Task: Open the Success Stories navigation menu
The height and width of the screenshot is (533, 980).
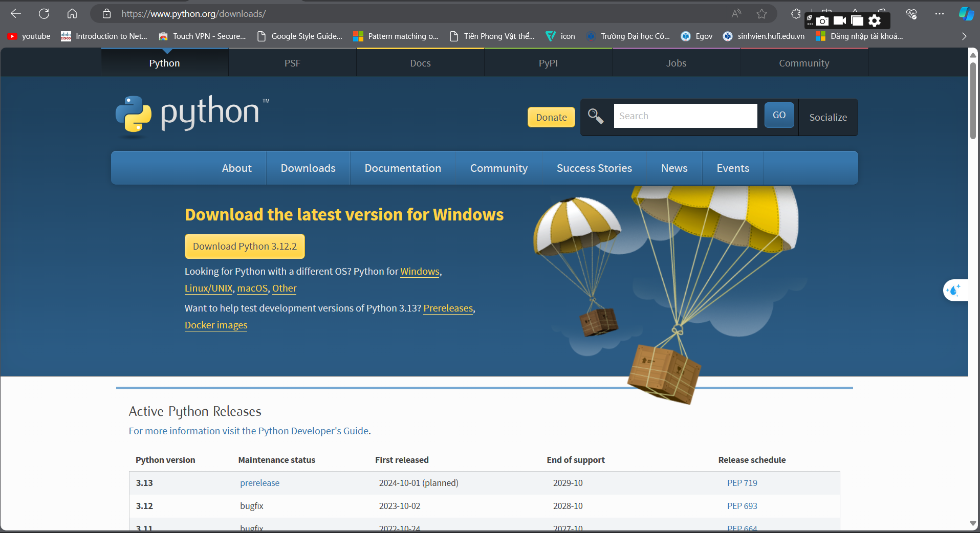Action: coord(594,168)
